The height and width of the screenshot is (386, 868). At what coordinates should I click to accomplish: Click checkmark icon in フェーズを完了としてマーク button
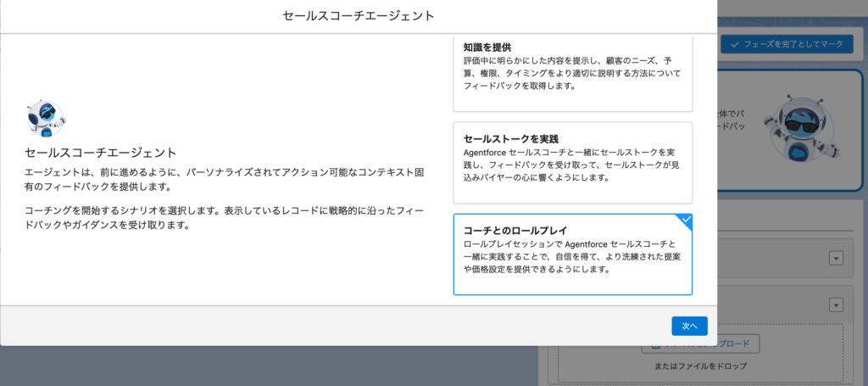click(x=734, y=44)
